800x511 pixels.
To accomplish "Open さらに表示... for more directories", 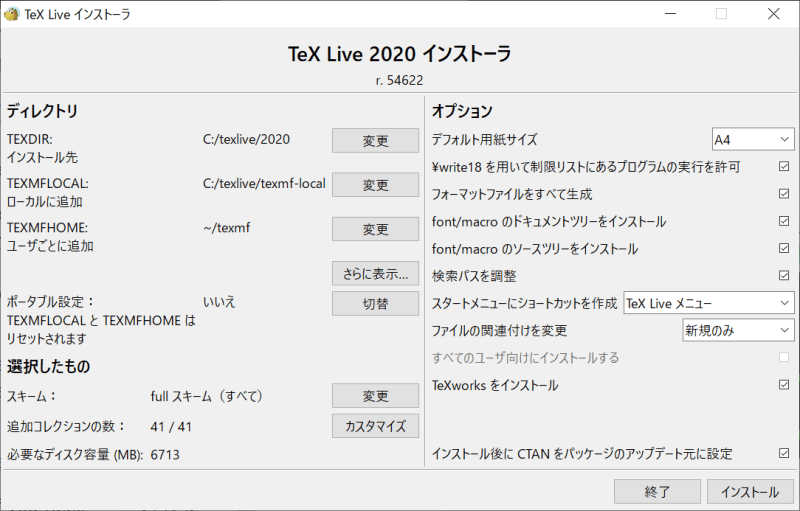I will (x=375, y=273).
